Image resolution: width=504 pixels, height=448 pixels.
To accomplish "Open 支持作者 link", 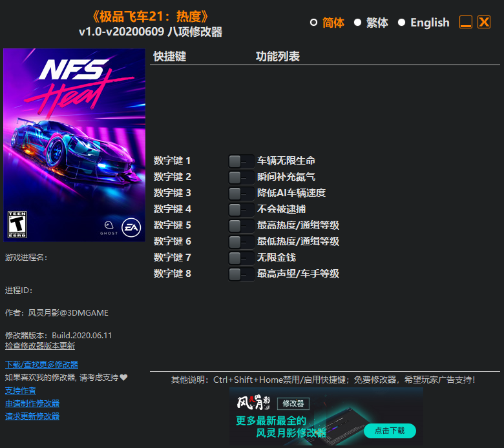I will 21,391.
